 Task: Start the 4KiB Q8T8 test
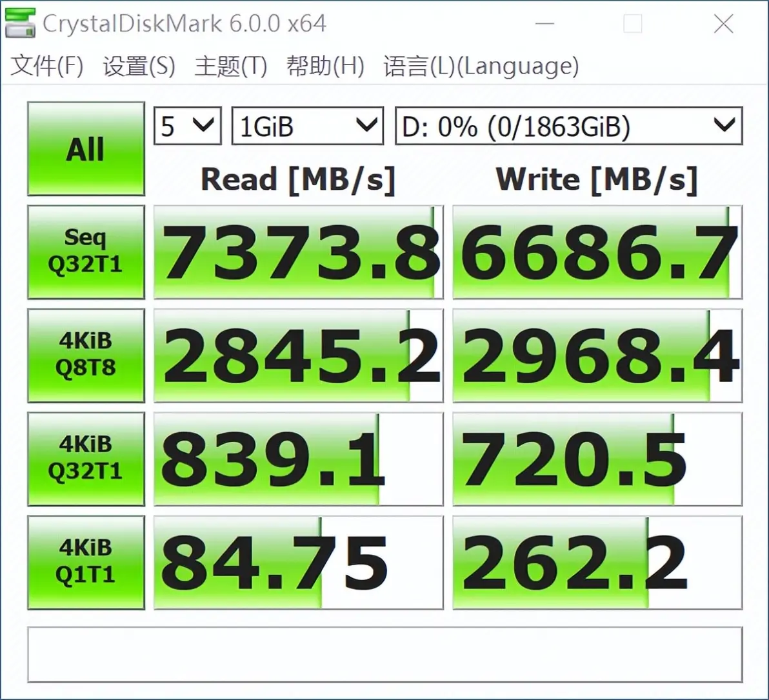86,355
